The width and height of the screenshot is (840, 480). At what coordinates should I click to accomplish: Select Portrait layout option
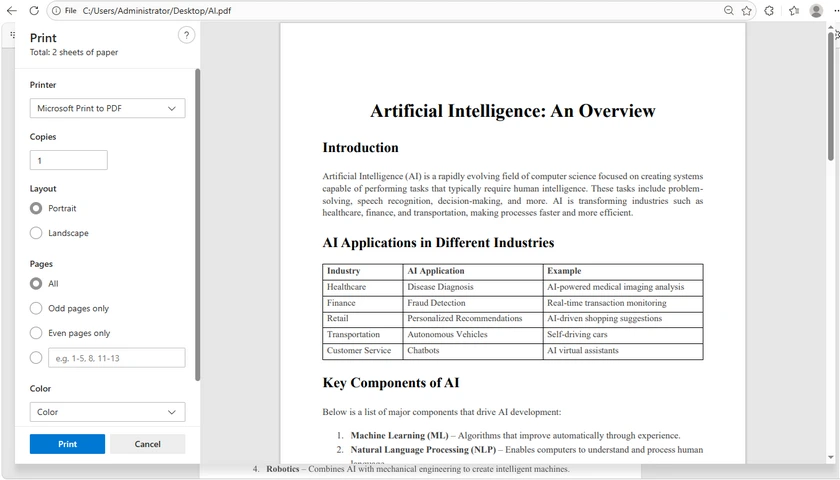click(x=36, y=208)
